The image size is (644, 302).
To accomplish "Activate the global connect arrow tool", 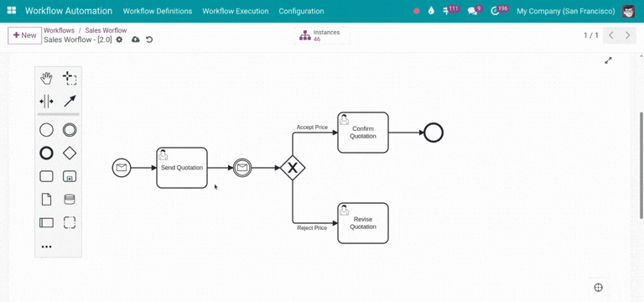I will [70, 101].
